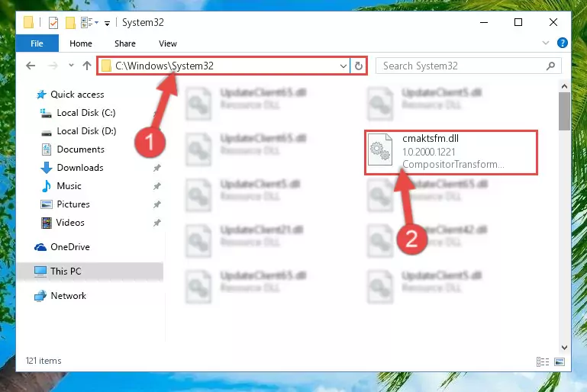Switch to the Share ribbon tab
Screen dimensions: 587x392
coord(125,43)
